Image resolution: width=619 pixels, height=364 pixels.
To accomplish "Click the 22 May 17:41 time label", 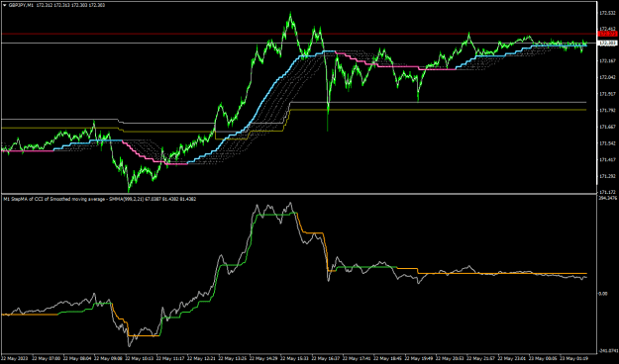I will 356,359.
